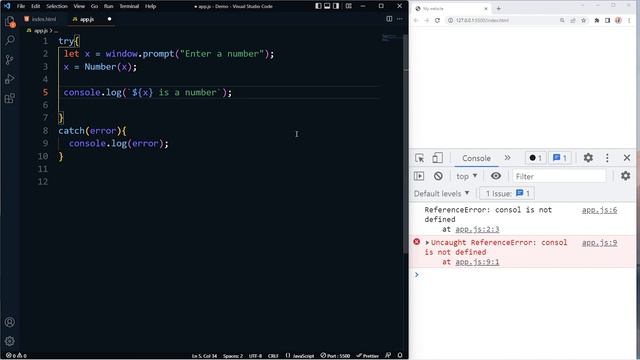Show more DevTools tabs chevron

pos(507,158)
